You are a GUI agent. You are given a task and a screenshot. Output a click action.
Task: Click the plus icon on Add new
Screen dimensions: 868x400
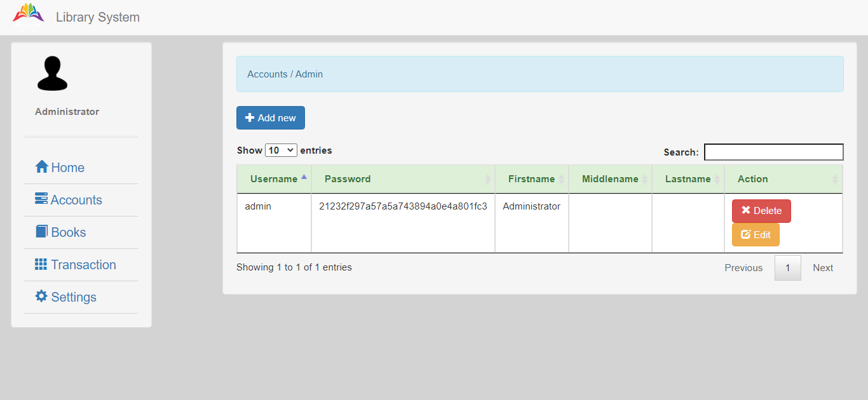click(249, 117)
